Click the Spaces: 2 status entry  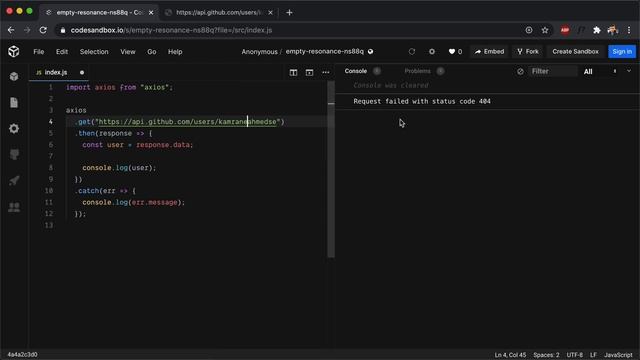[546, 355]
